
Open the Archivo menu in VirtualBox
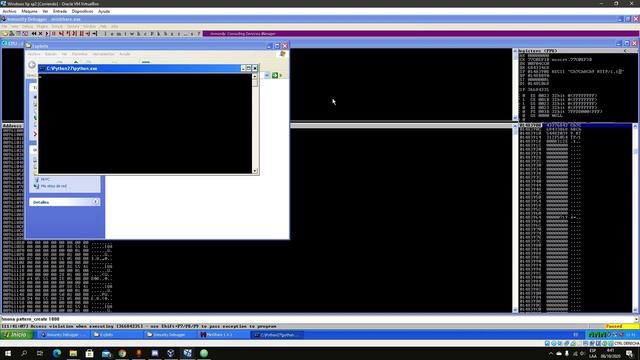click(9, 11)
